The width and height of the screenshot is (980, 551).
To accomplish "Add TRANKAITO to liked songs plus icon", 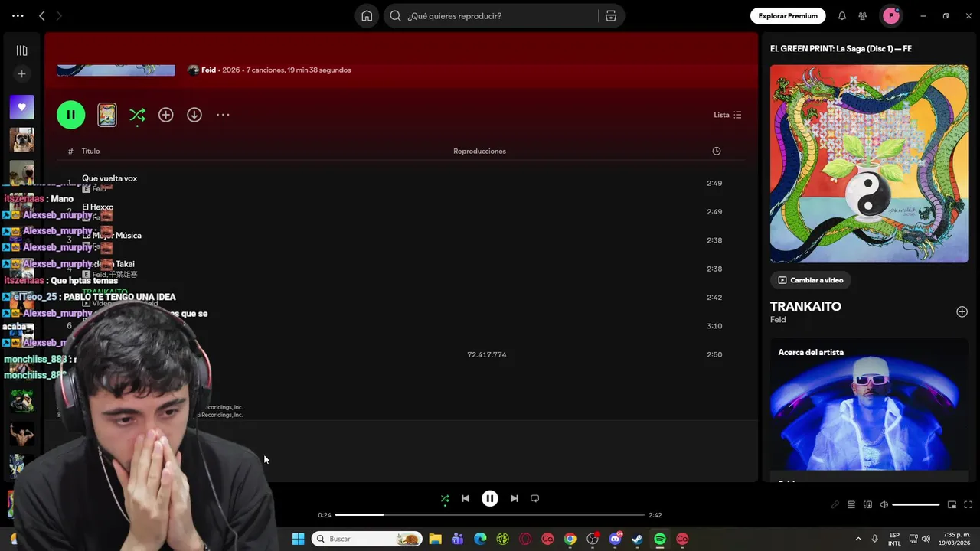I will pyautogui.click(x=962, y=311).
